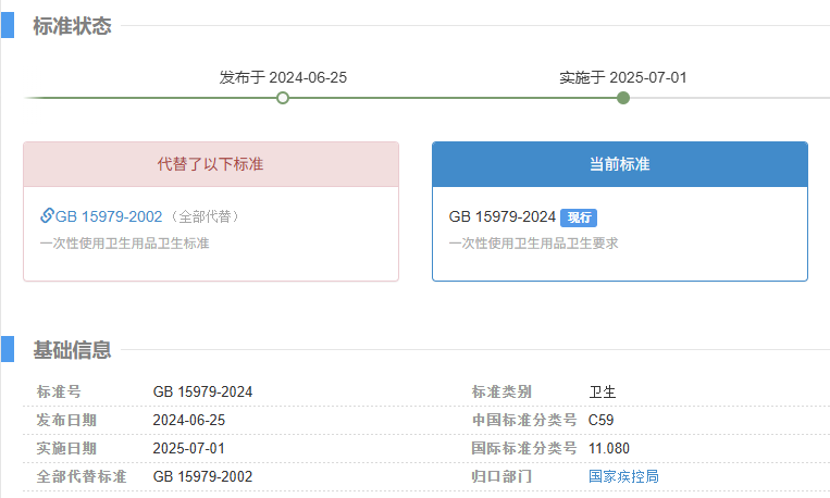Click GB 15979-2024 in the current standard card

tap(502, 217)
